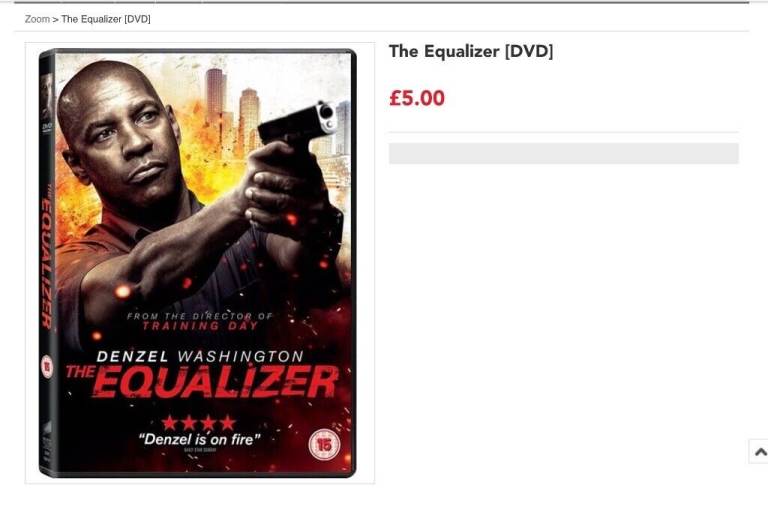This screenshot has height=509, width=768.
Task: Click The Equalizer [DVD] product title heading
Action: point(471,51)
